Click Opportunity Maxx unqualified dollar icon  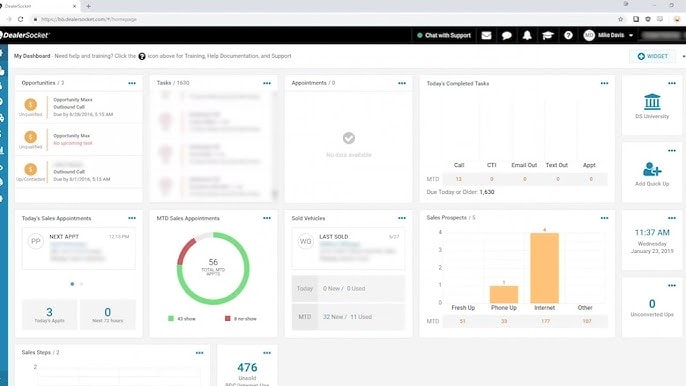pos(31,105)
